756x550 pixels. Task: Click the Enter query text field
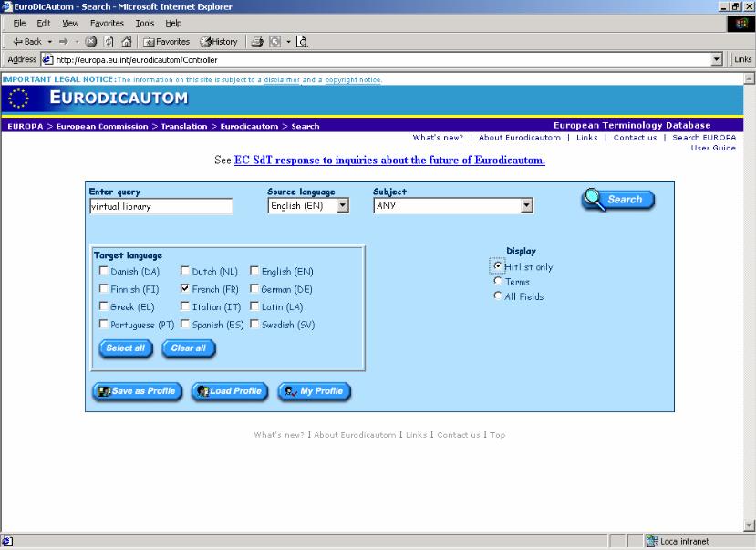(161, 206)
